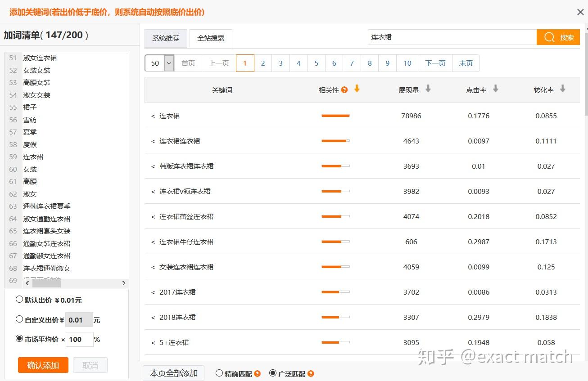
Task: Click 下一页 pagination button
Action: (x=435, y=63)
